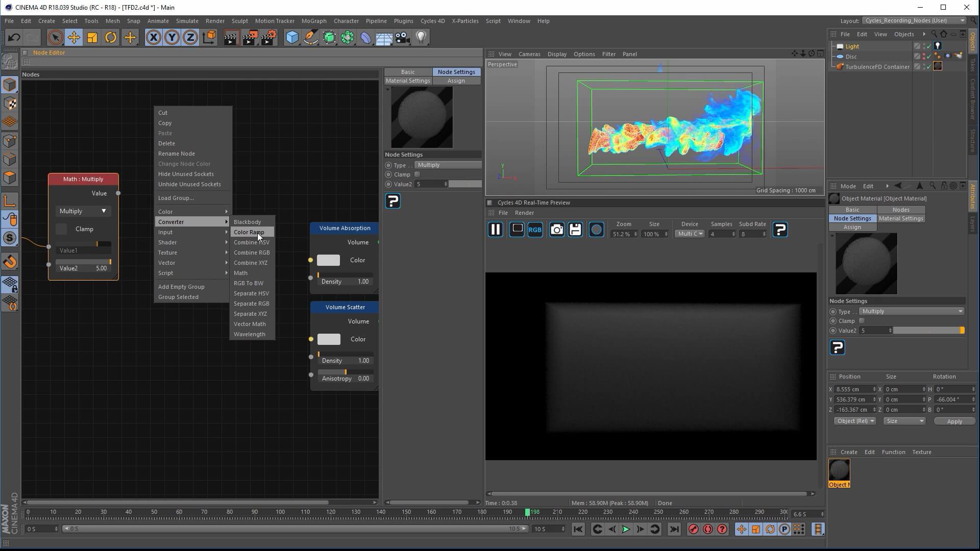Pause the Cycles 4D real-time preview
The image size is (980, 551).
pos(495,230)
